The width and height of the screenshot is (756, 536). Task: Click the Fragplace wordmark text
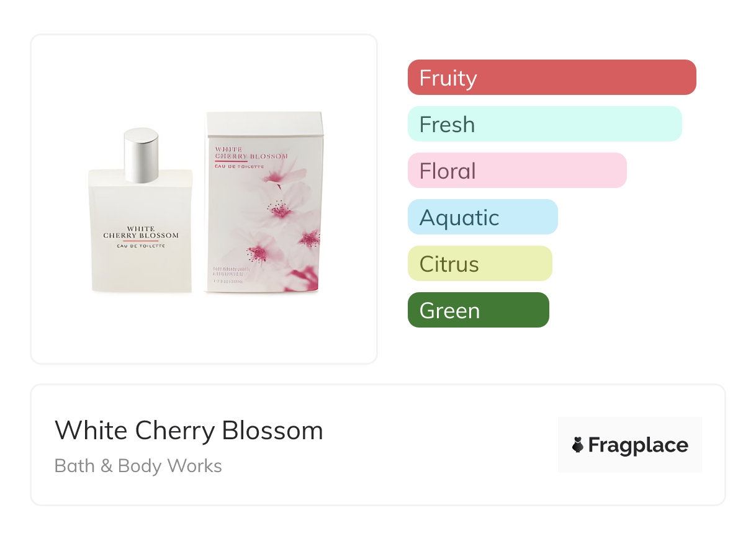[x=638, y=445]
